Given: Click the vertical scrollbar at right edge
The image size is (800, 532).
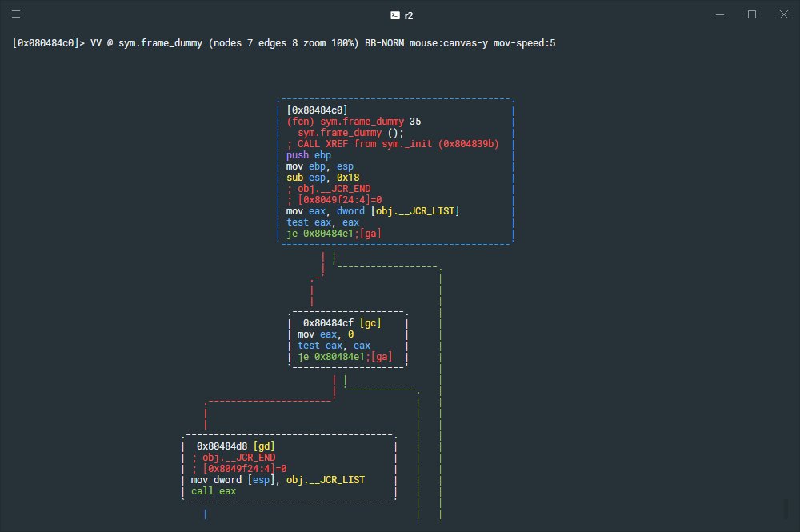Looking at the screenshot, I should pos(786,509).
